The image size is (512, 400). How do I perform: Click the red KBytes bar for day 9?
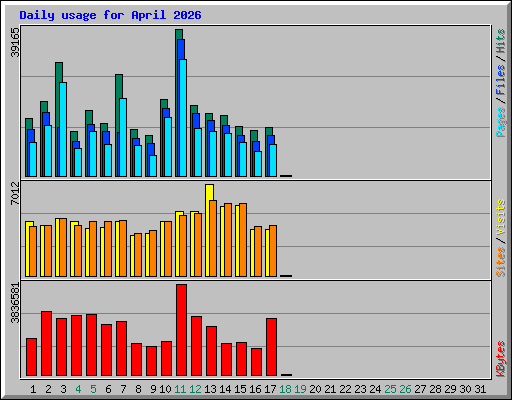(x=151, y=361)
